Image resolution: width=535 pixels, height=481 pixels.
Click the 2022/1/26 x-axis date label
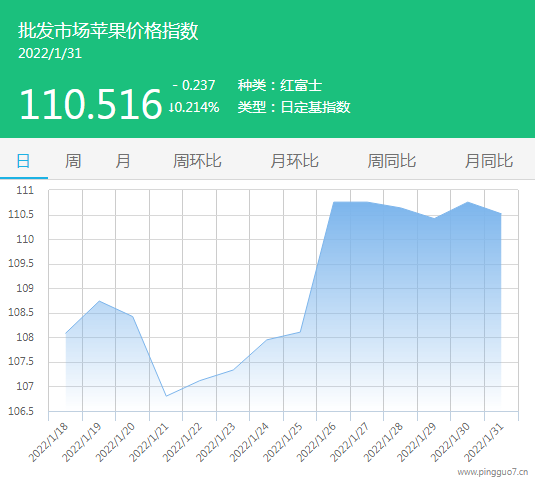click(x=317, y=442)
